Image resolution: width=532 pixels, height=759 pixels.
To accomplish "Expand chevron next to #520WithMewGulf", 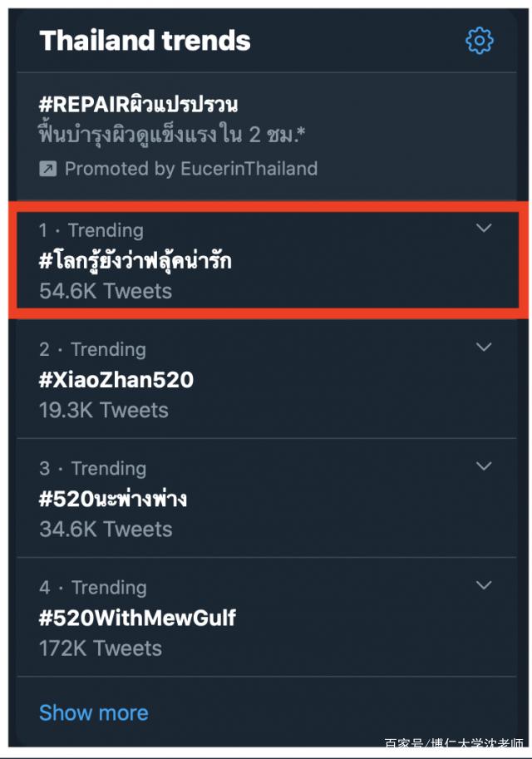I will [484, 585].
